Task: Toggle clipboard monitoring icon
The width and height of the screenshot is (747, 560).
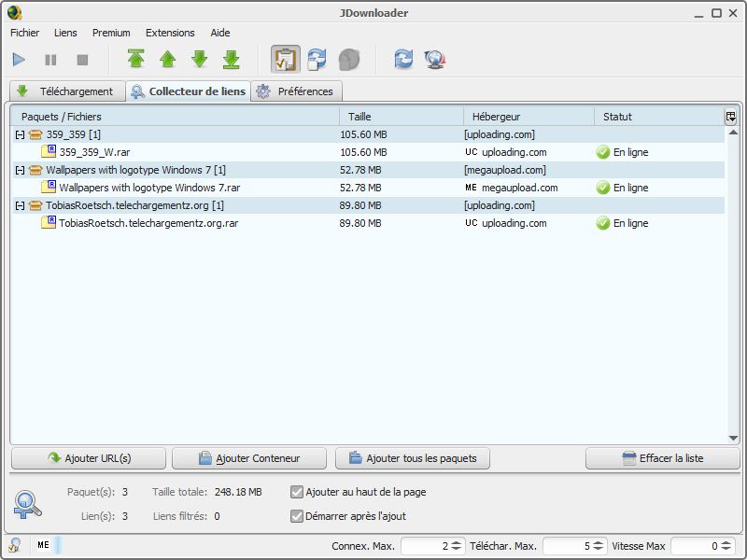Action: (286, 60)
